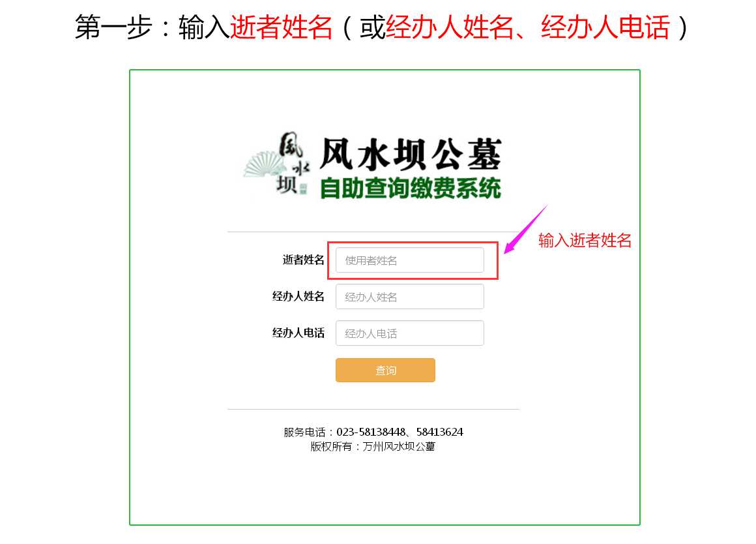Click the calligraphy 風水坝 seal graphic
Image resolution: width=756 pixels, height=544 pixels.
click(293, 163)
